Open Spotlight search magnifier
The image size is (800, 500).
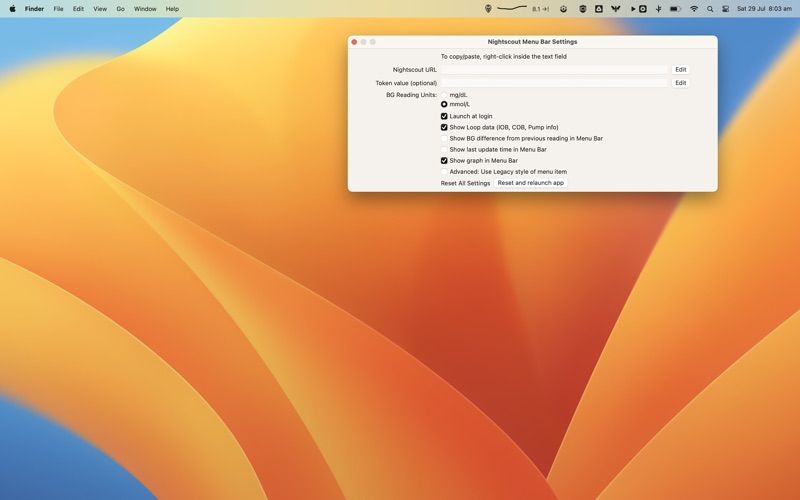point(710,9)
